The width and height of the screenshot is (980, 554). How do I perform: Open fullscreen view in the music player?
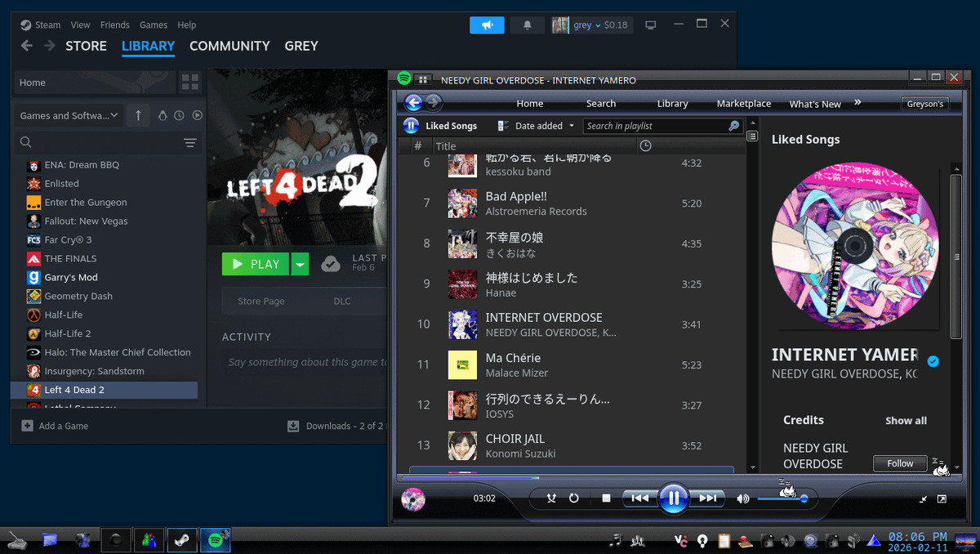[942, 498]
